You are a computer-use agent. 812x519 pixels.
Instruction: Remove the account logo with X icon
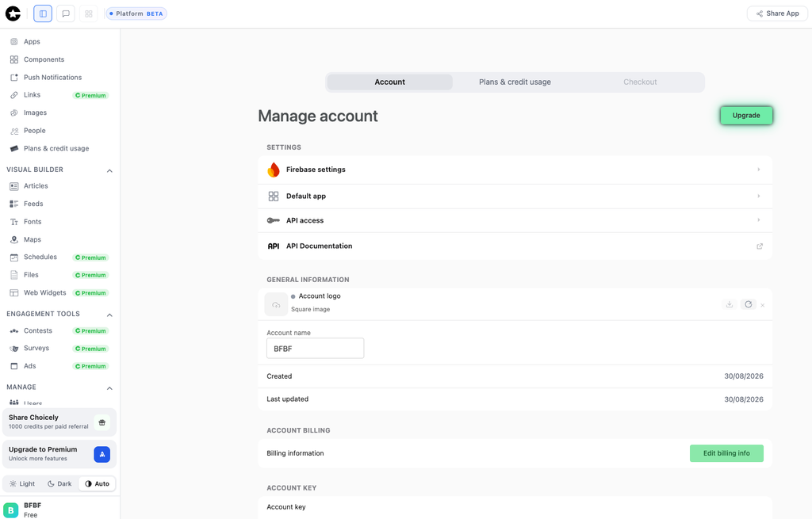tap(762, 305)
